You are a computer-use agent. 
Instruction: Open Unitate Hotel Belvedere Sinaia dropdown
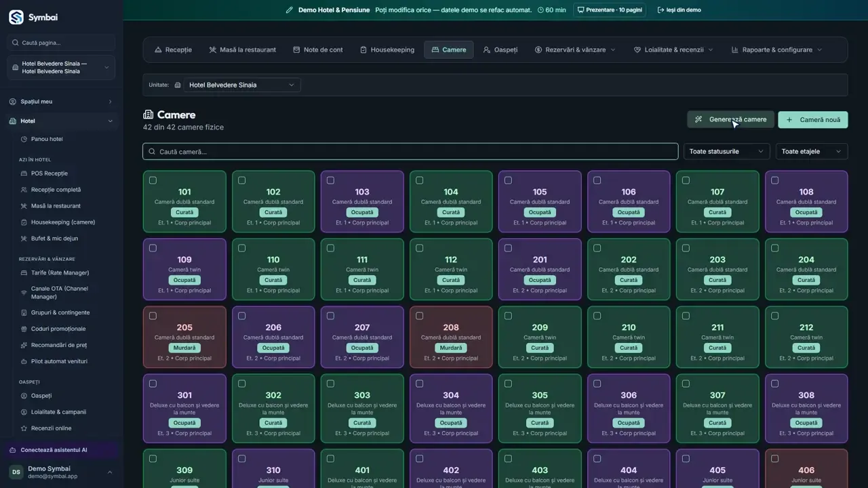point(242,85)
